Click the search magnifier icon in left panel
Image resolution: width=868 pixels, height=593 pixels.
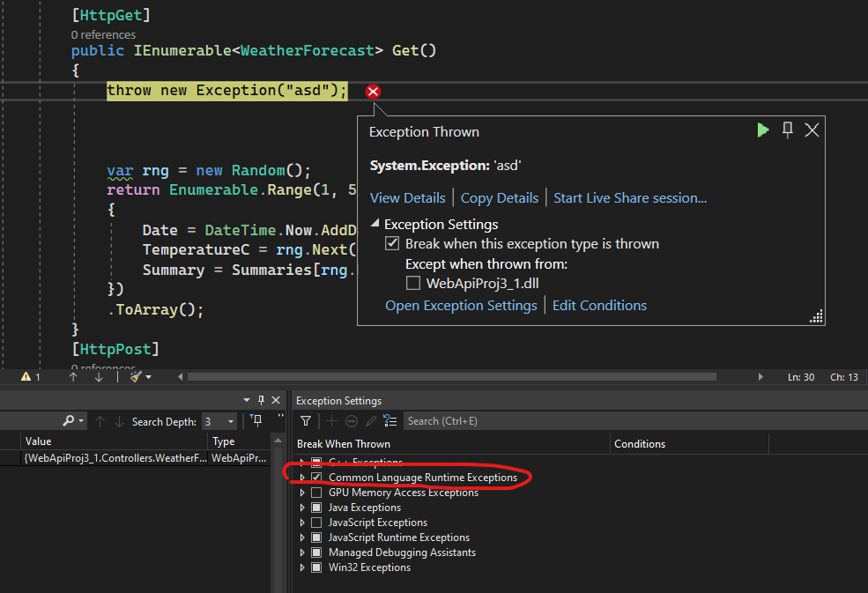69,421
